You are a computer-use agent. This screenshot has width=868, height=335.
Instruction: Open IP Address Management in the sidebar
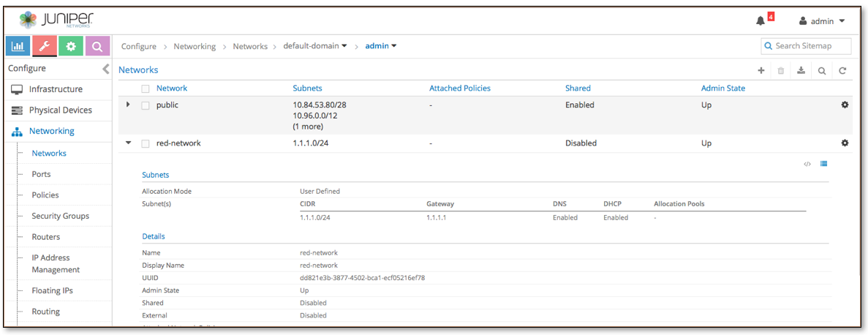coord(56,264)
